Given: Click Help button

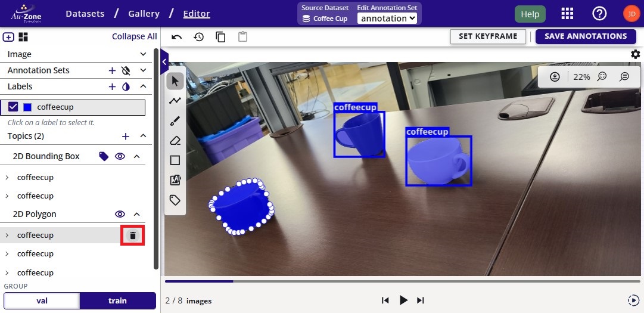Looking at the screenshot, I should point(530,14).
